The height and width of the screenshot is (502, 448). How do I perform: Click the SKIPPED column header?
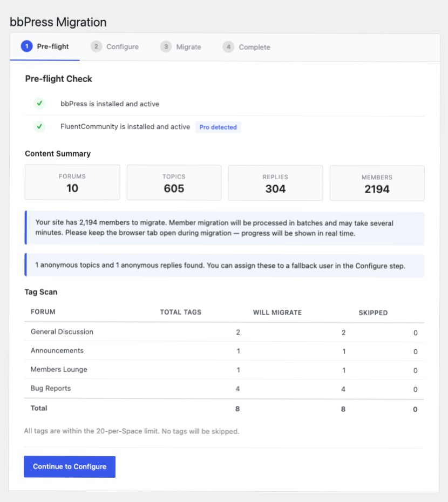[x=373, y=313]
